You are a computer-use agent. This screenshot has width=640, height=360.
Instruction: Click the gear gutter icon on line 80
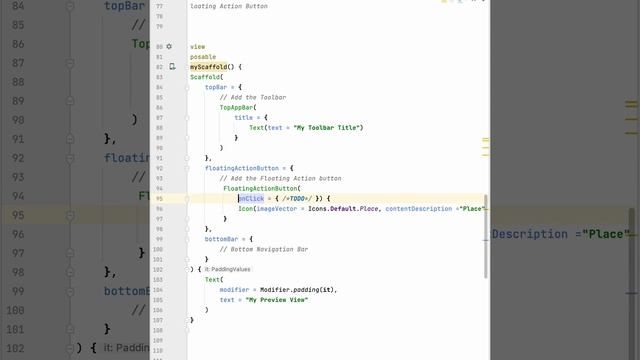(169, 47)
